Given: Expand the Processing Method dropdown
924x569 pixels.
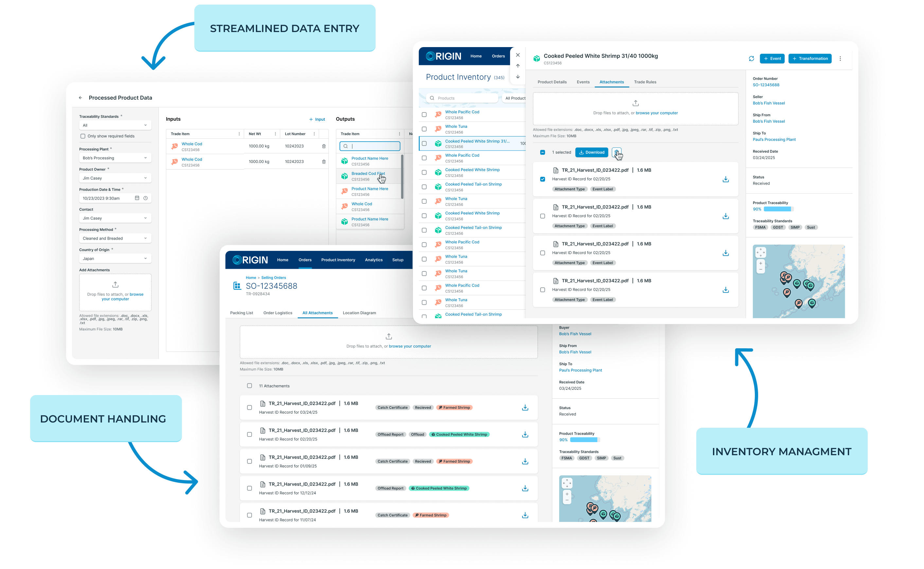Looking at the screenshot, I should (115, 239).
